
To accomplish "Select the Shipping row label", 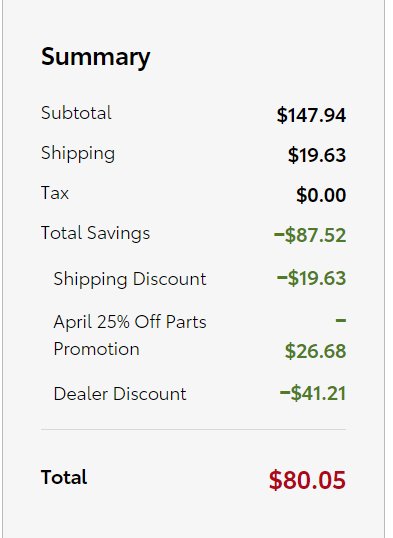I will 78,154.
